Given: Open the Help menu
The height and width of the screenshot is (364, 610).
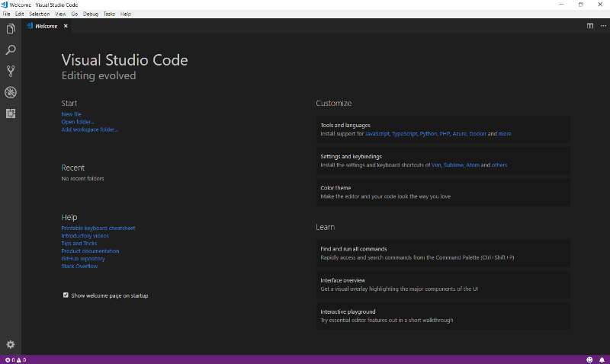Looking at the screenshot, I should click(x=125, y=14).
